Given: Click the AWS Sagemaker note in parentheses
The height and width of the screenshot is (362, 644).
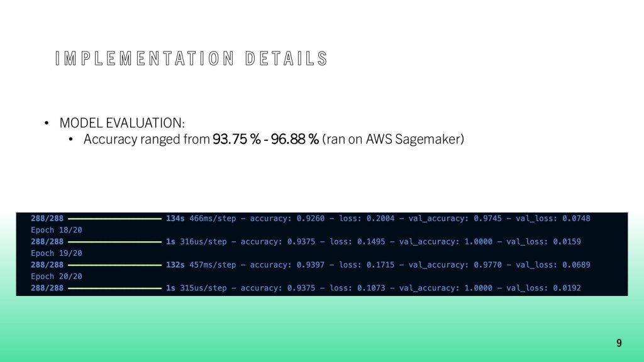Looking at the screenshot, I should coord(393,139).
